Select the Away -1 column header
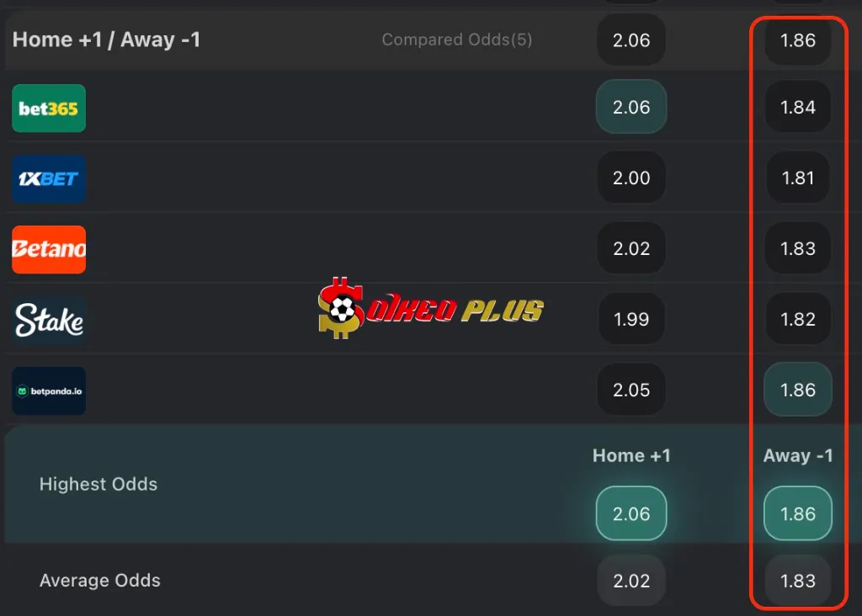The height and width of the screenshot is (616, 862). click(797, 455)
